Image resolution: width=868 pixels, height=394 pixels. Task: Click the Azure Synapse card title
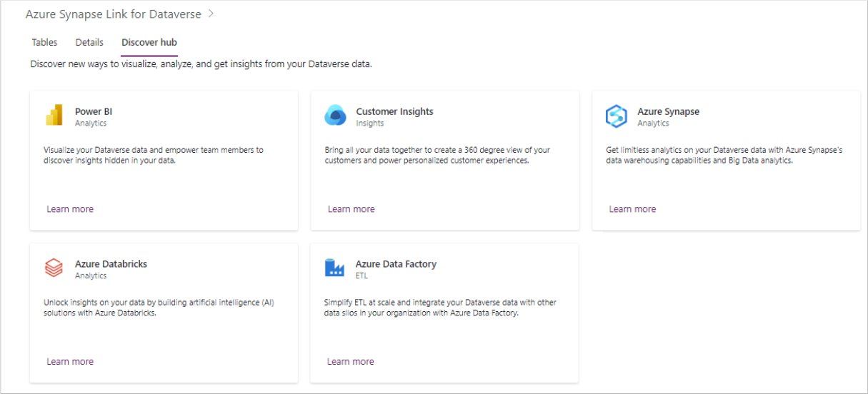[668, 111]
